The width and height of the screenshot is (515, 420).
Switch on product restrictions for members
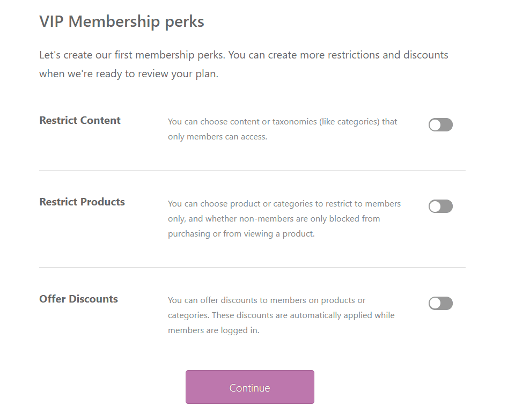click(440, 206)
